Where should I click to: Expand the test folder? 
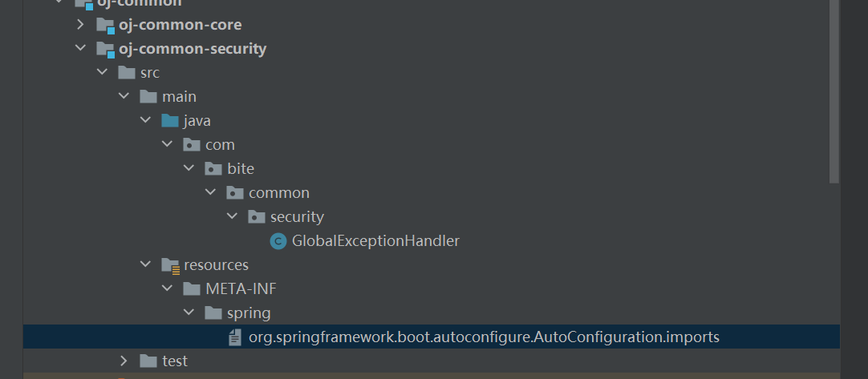pyautogui.click(x=124, y=361)
